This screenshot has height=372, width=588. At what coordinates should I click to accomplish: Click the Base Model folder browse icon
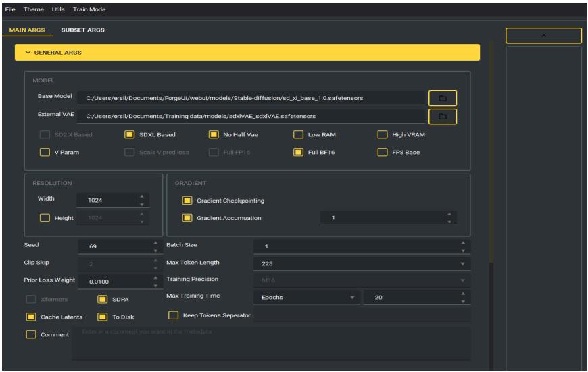443,99
